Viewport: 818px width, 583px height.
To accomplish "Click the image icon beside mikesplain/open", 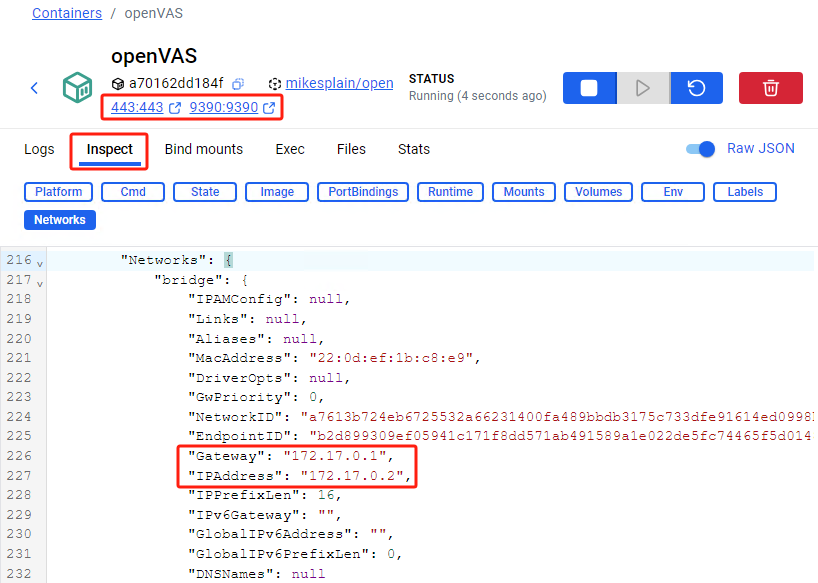I will 274,83.
